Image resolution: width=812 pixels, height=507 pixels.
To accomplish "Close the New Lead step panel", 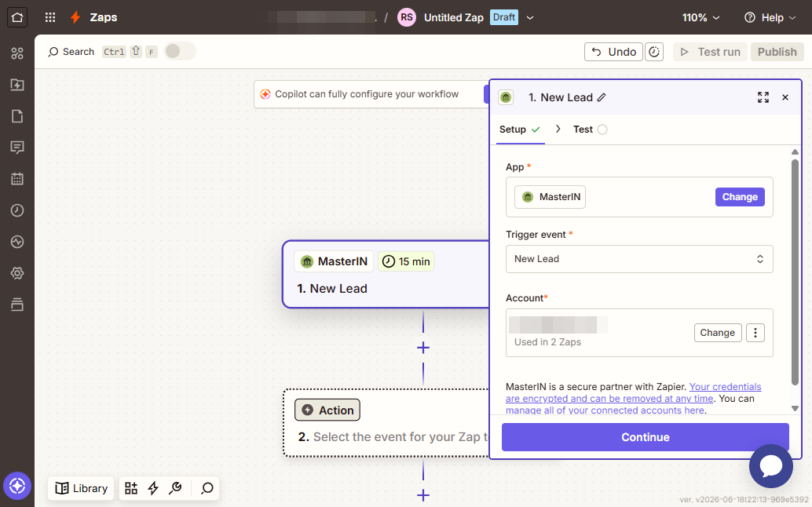I will coord(785,97).
